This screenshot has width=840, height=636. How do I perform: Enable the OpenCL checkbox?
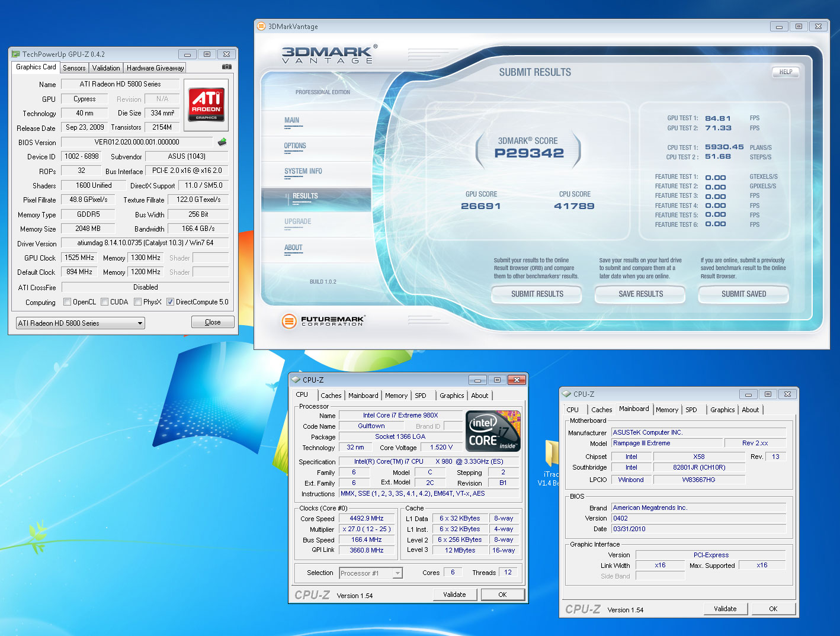click(67, 302)
